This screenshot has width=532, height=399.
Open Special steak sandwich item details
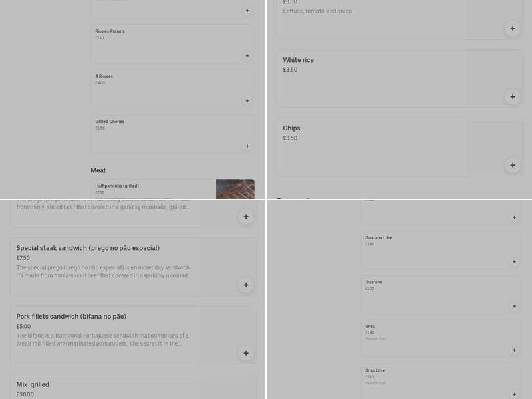[134, 267]
